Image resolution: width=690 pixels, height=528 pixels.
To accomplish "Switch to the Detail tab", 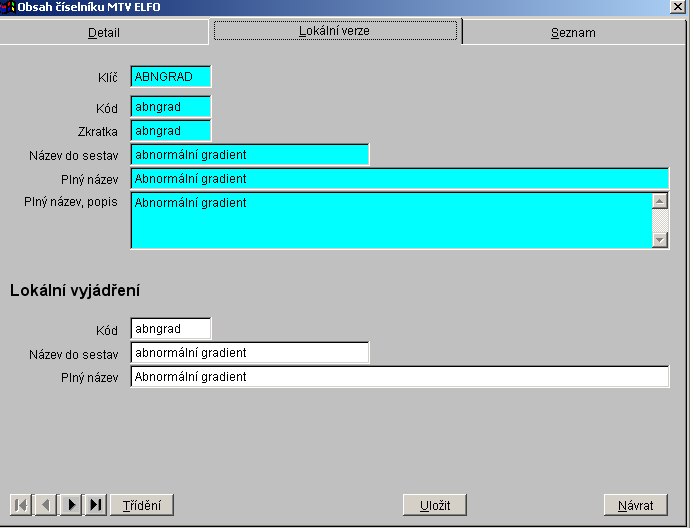I will tap(104, 32).
